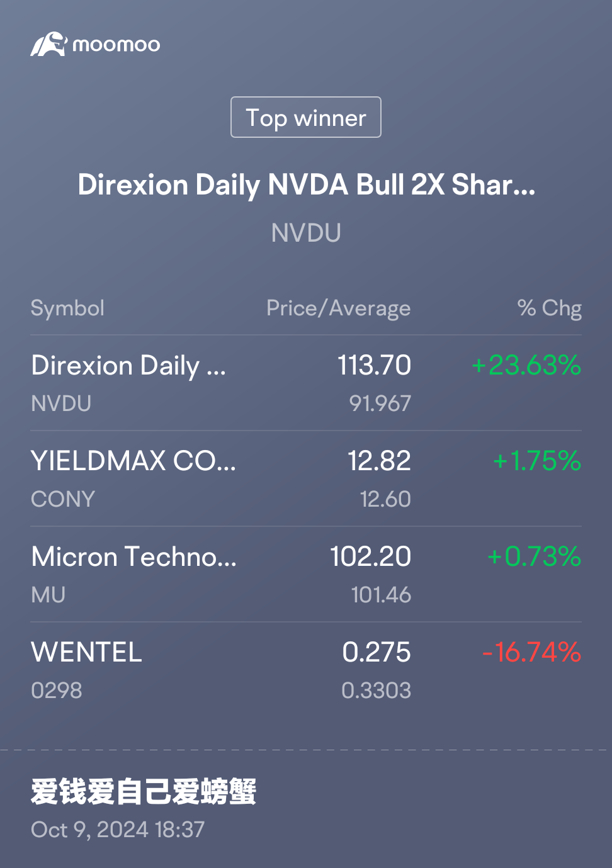612x868 pixels.
Task: Select the NVDU ticker under the title
Action: (x=306, y=233)
